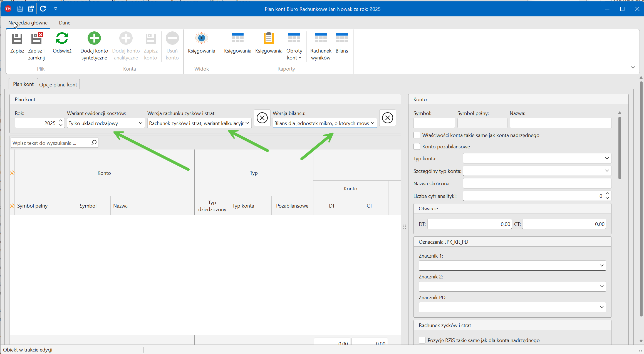Screen dimensions: 644x354
Task: Expand Wariant ewidencji kosztów dropdown
Action: pyautogui.click(x=140, y=123)
